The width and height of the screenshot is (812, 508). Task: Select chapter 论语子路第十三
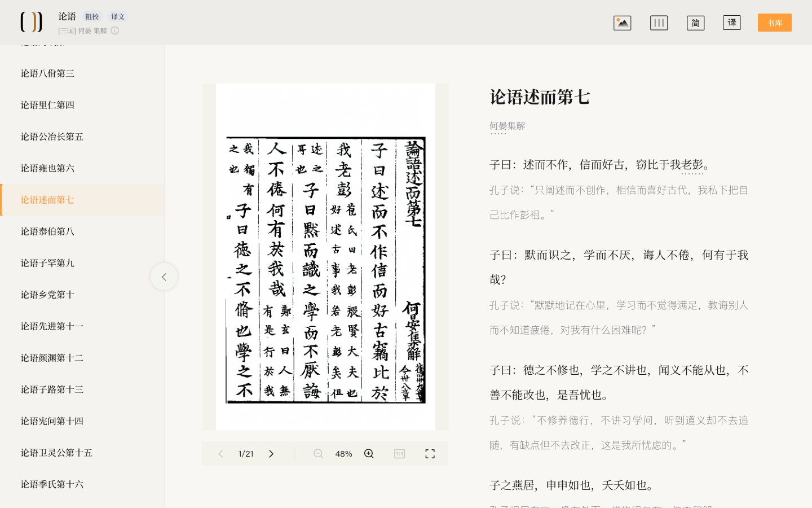coord(82,389)
